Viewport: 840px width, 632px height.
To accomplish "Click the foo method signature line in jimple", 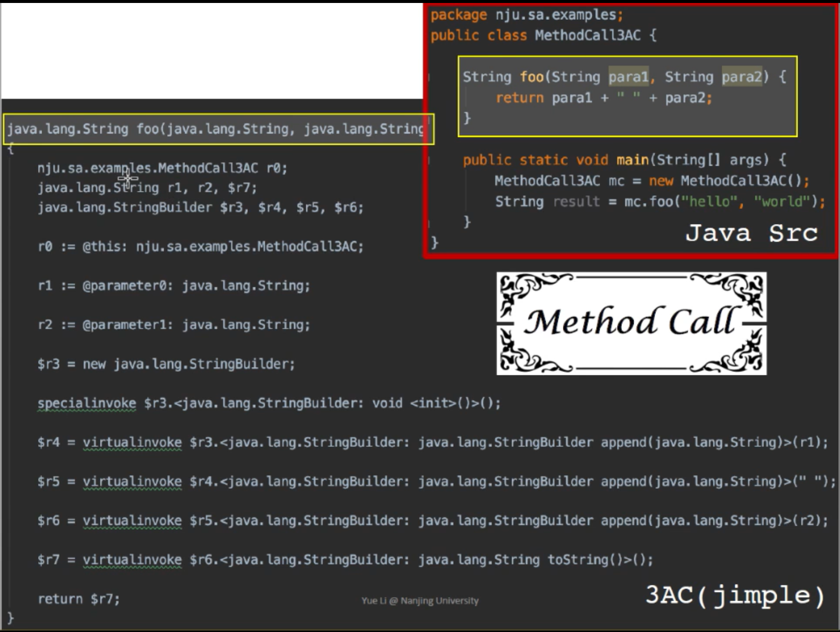I will click(x=217, y=129).
